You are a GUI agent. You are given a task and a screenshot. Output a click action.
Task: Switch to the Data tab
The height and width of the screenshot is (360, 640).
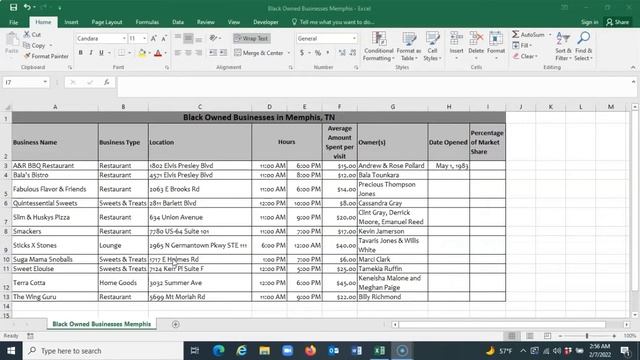178,22
